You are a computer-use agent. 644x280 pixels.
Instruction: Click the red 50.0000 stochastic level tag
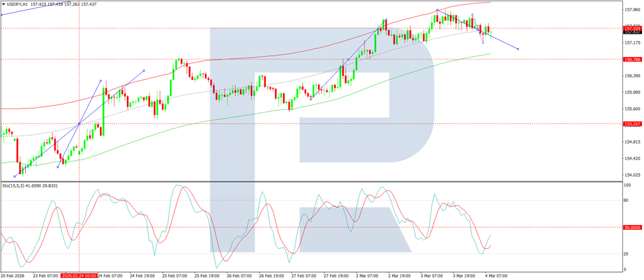(x=632, y=227)
